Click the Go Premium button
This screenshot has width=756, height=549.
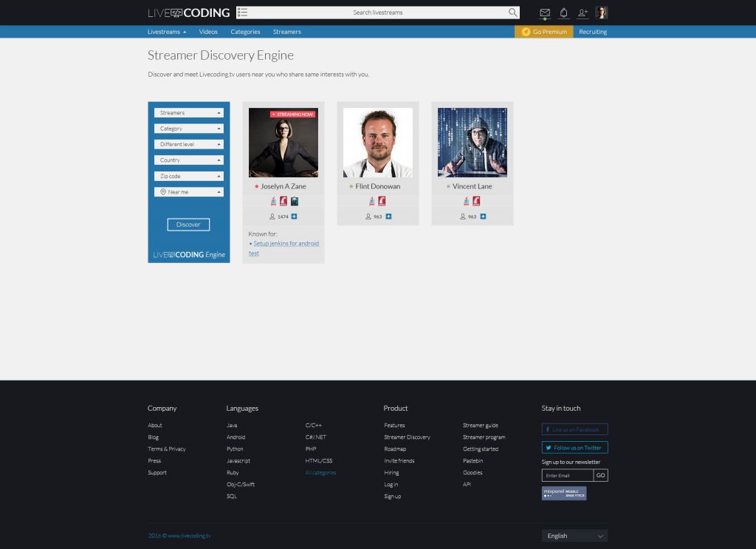pos(544,32)
